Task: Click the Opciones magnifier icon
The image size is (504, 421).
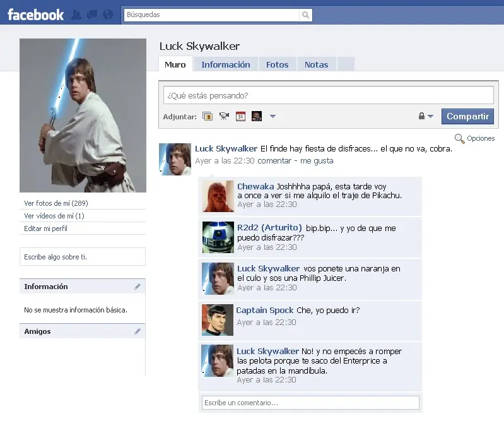Action: tap(459, 139)
